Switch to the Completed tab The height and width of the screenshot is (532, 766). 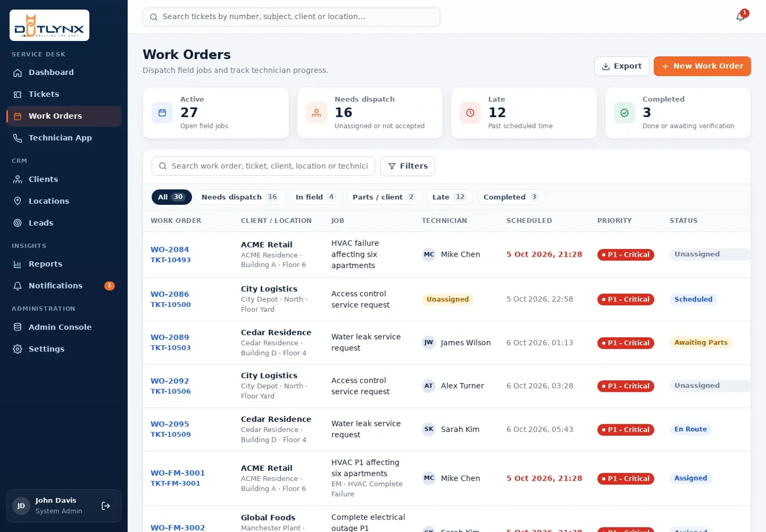511,197
